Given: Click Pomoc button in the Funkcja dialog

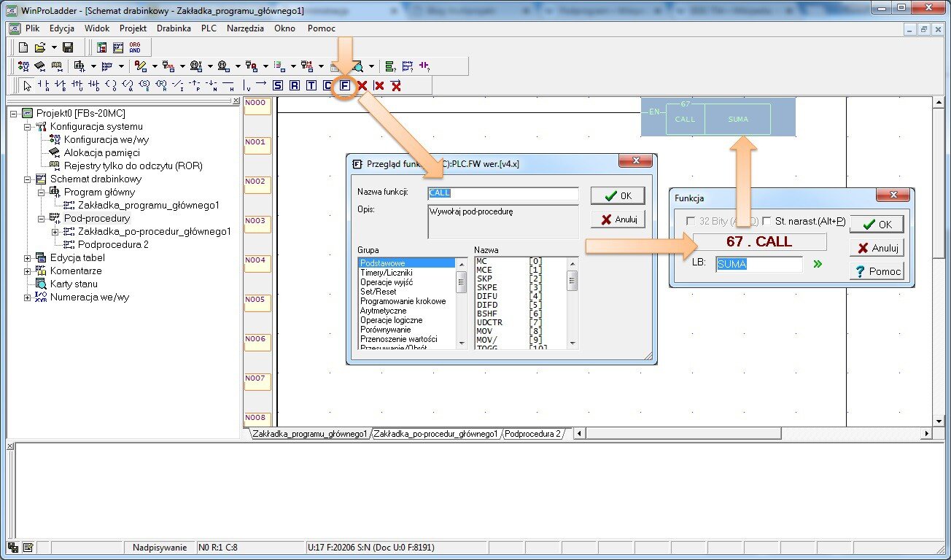Looking at the screenshot, I should tap(877, 271).
